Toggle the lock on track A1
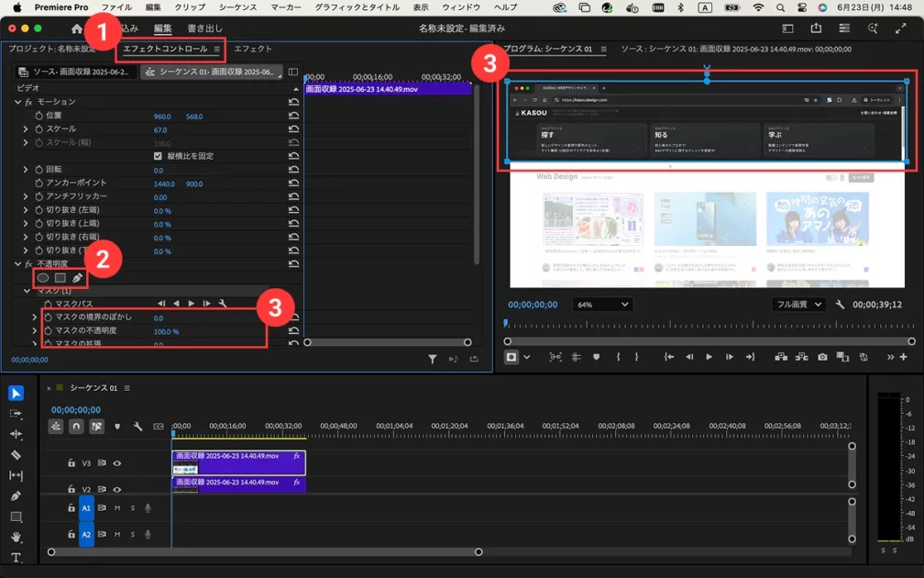 tap(71, 507)
